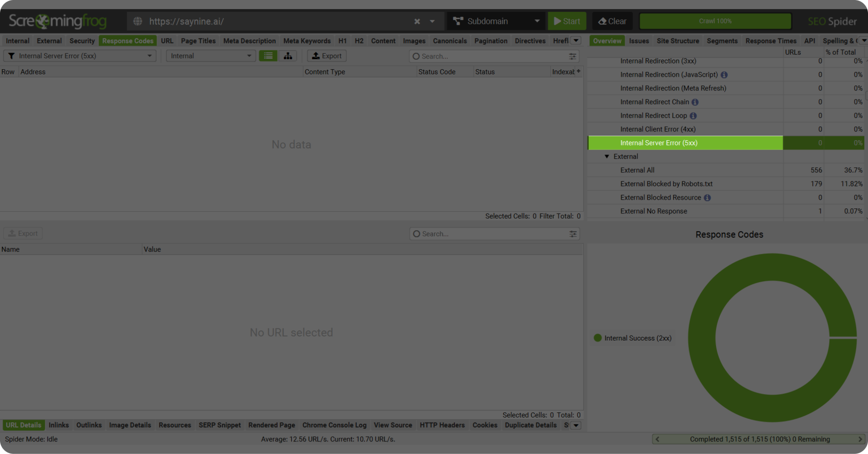Open lower search filter options icon
The width and height of the screenshot is (868, 454).
pos(573,234)
